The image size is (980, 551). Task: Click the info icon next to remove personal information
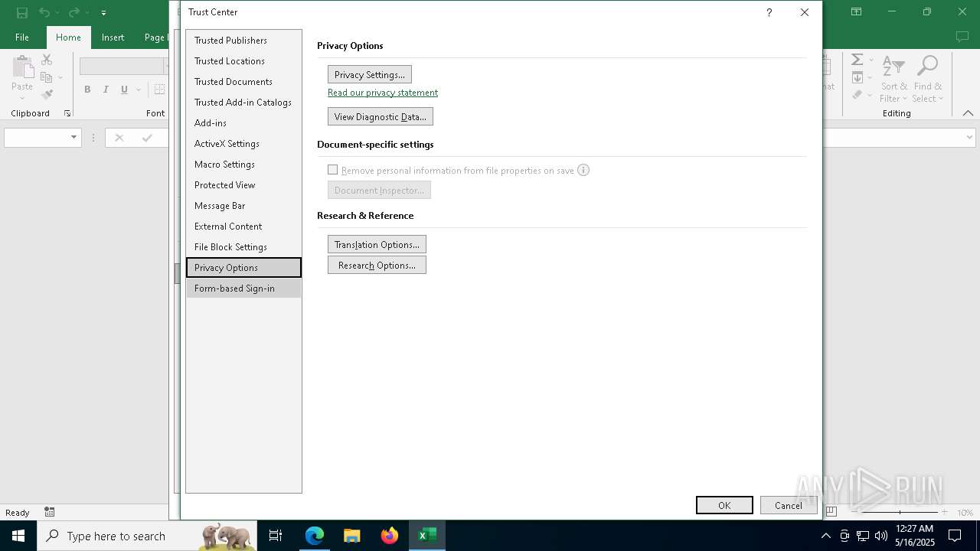coord(583,170)
